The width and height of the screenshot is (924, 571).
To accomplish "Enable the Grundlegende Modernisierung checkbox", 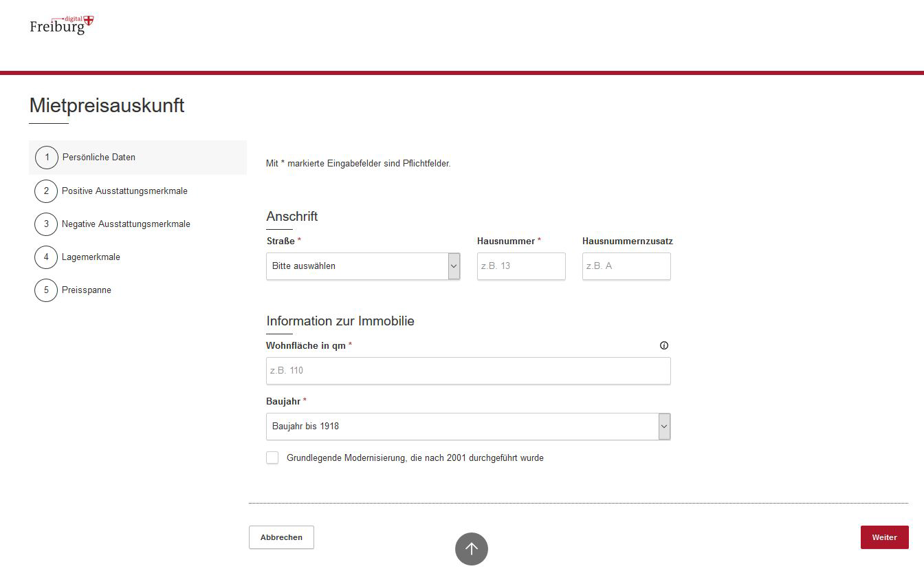I will coord(273,458).
